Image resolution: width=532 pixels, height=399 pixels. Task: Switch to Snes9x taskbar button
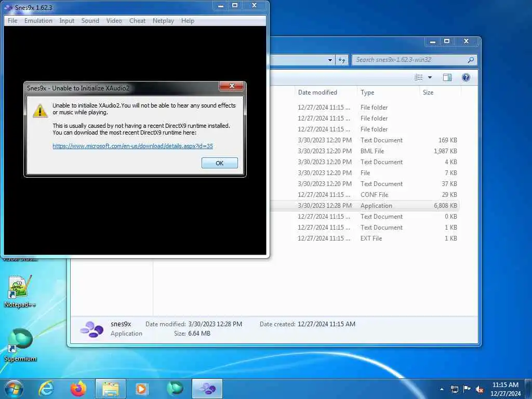point(207,389)
